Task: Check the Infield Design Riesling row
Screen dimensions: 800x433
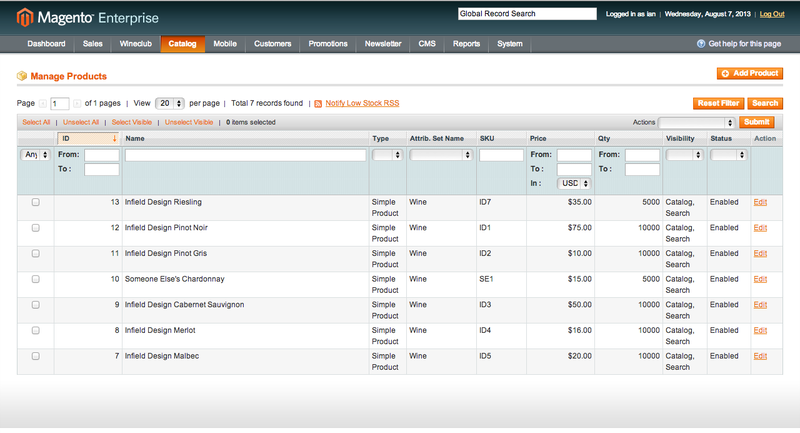Action: point(36,202)
